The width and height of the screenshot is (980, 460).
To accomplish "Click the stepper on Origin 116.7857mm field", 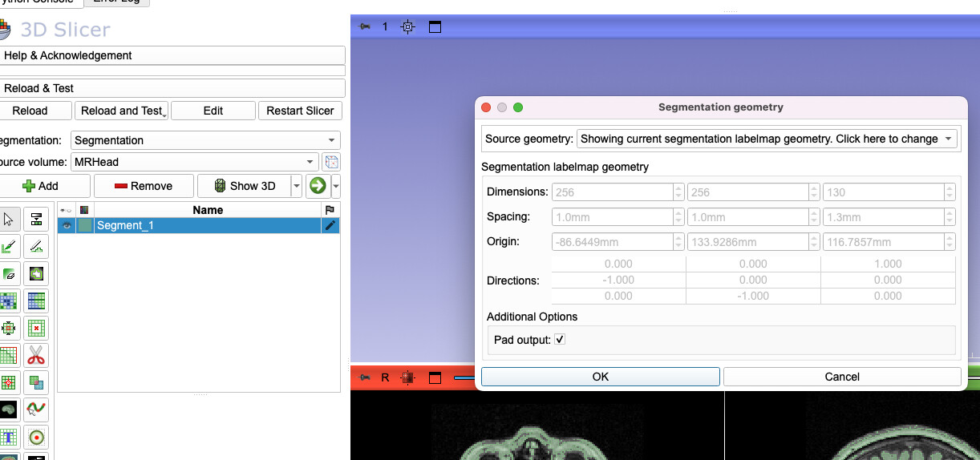I will (x=950, y=242).
